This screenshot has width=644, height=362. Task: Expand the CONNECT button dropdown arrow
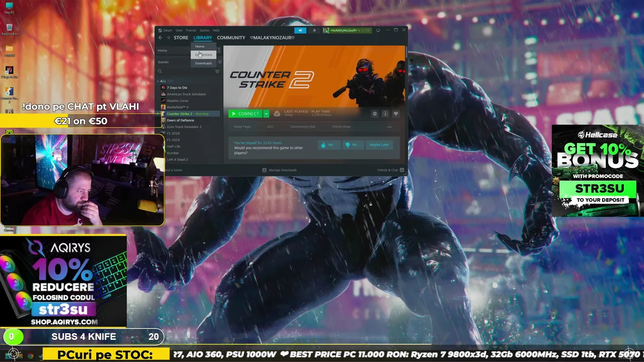(266, 114)
